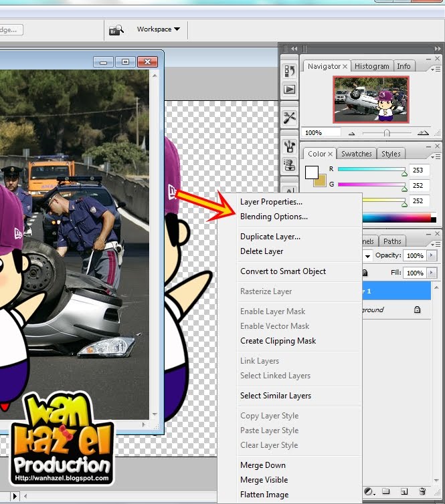Open the Color panel flyout menu
The width and height of the screenshot is (445, 504).
pyautogui.click(x=436, y=156)
